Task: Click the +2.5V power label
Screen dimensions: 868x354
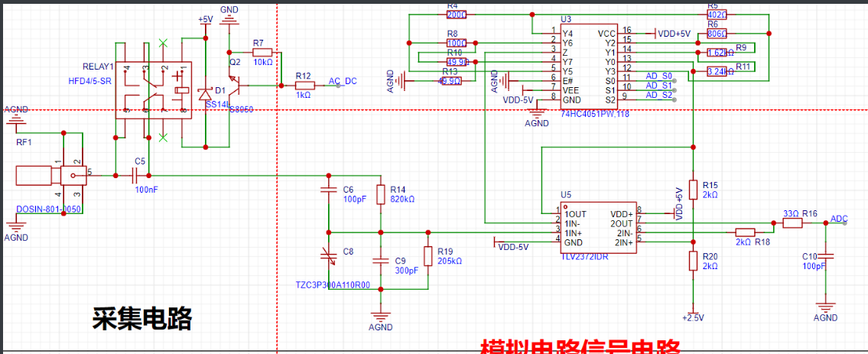Action: [693, 318]
